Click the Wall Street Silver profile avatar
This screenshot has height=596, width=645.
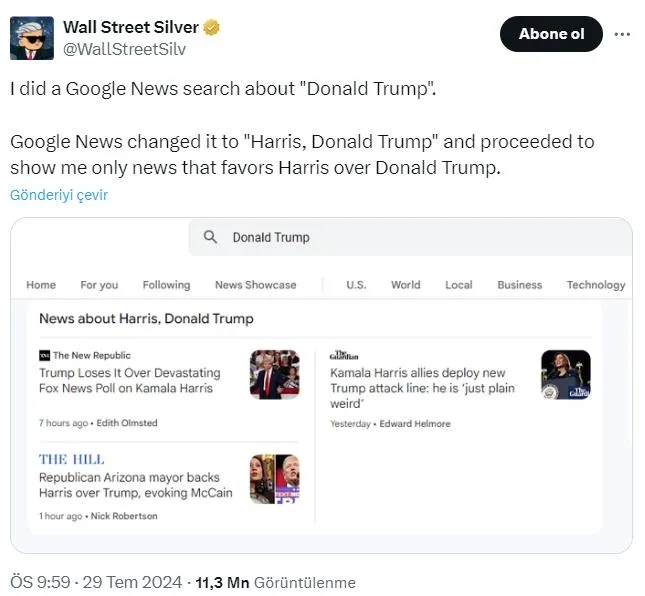tap(32, 37)
